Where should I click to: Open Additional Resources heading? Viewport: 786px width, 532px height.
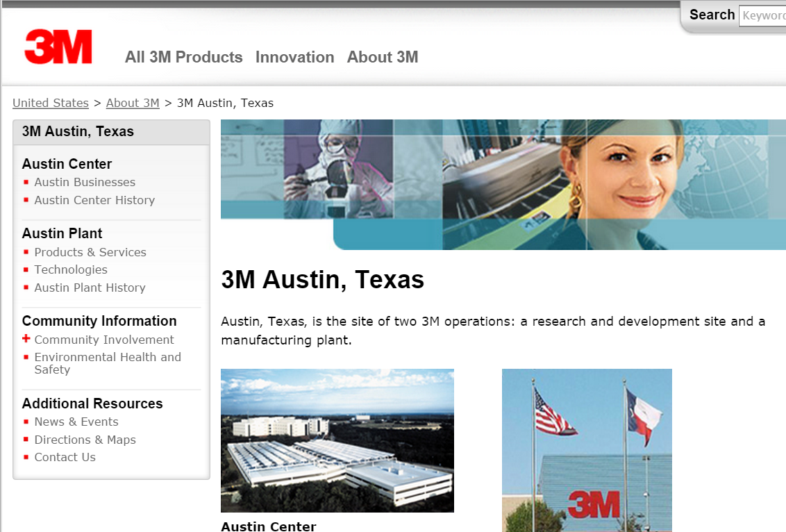point(92,404)
